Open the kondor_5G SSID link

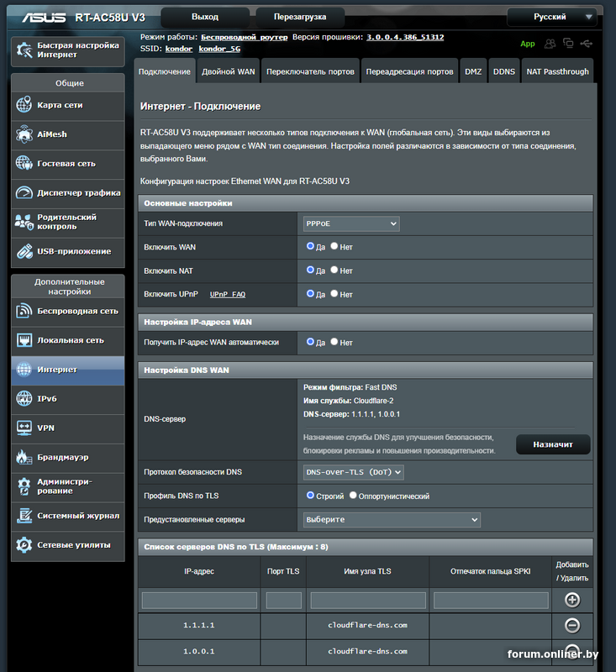[219, 49]
